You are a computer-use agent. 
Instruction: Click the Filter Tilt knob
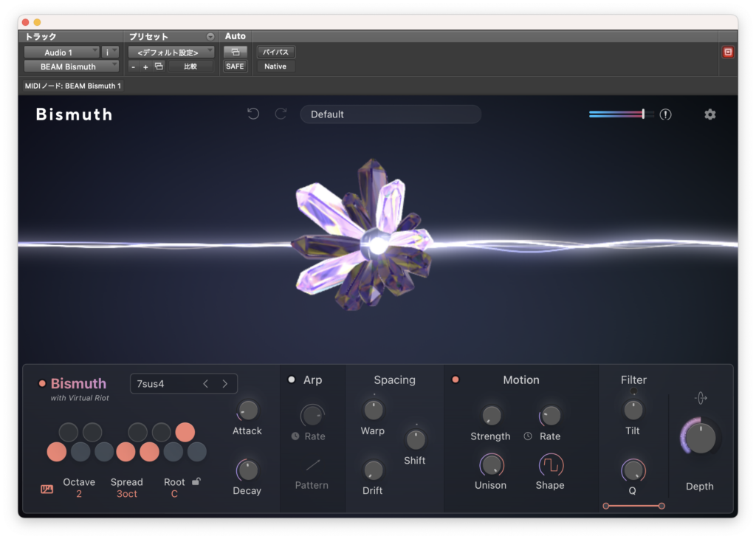coord(633,411)
